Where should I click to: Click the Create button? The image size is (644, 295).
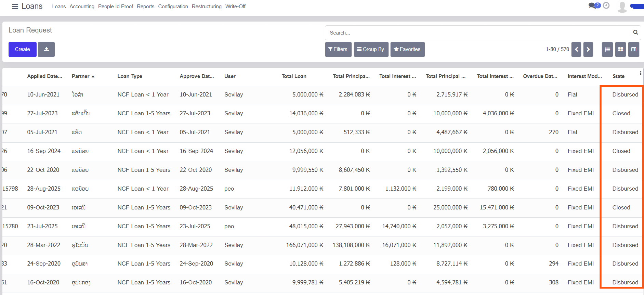click(23, 49)
